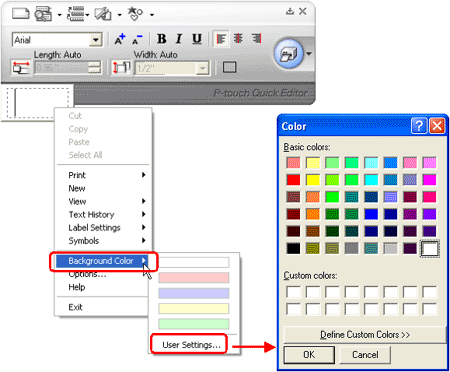The width and height of the screenshot is (450, 372).
Task: Pick the white background color bar
Action: 194,262
